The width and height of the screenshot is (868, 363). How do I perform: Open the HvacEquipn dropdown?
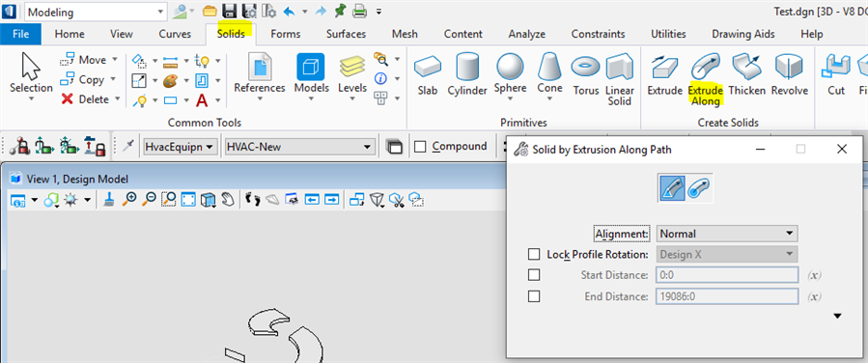tap(180, 147)
